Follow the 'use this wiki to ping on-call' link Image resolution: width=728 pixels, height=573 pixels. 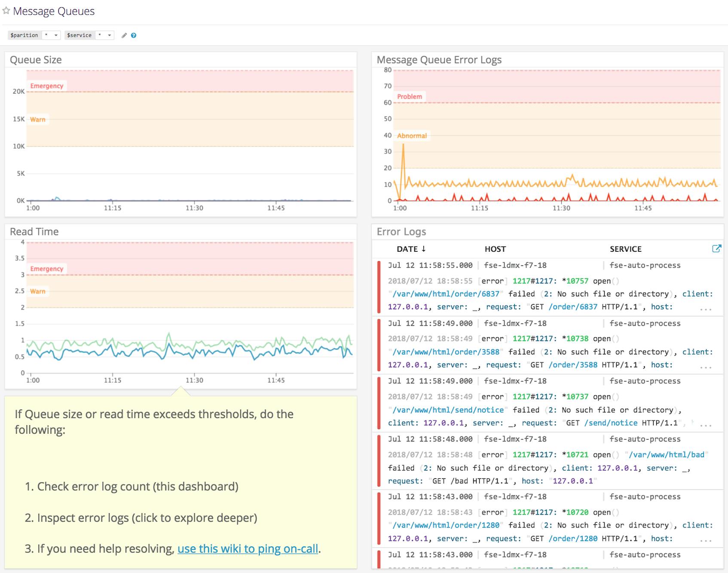pyautogui.click(x=248, y=549)
